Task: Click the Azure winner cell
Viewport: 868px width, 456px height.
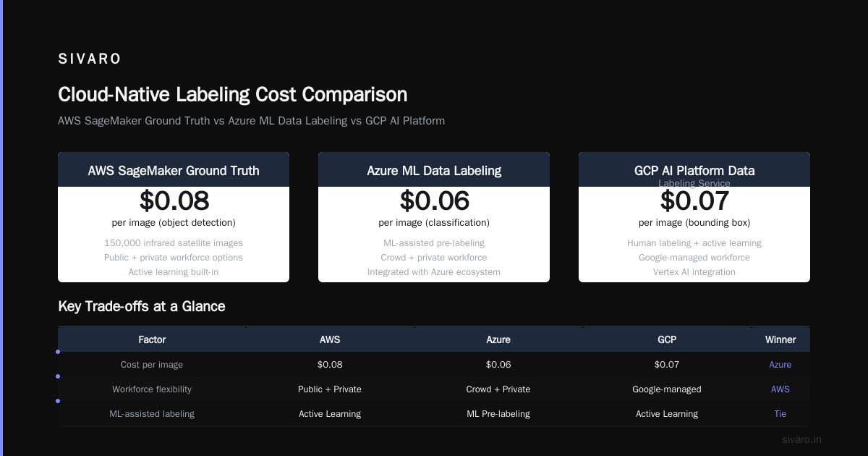Action: [x=780, y=365]
